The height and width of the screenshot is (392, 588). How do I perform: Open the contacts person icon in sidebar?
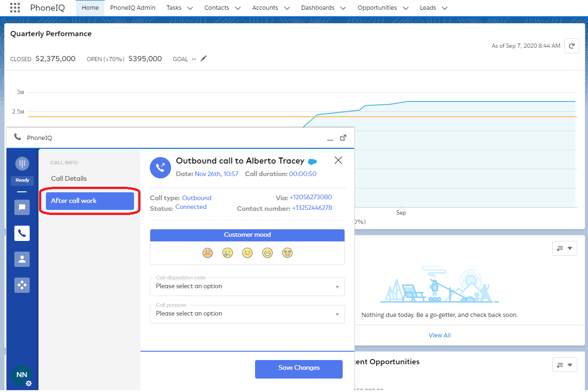22,259
